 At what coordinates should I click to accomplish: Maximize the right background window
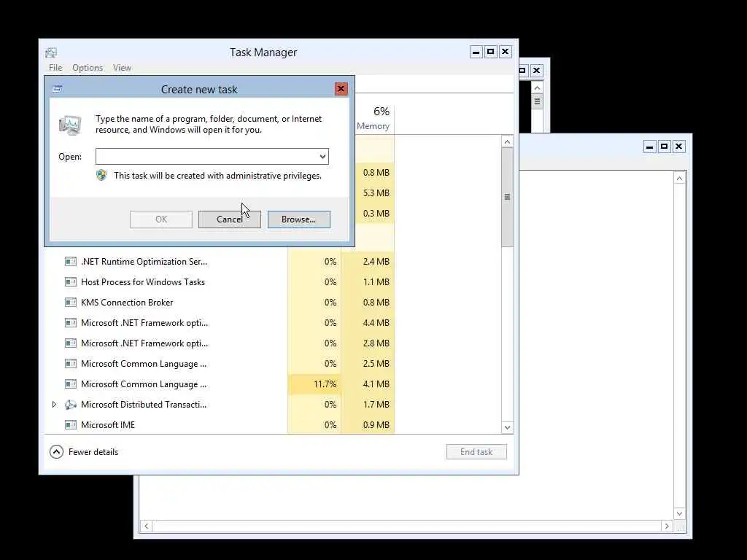coord(664,147)
